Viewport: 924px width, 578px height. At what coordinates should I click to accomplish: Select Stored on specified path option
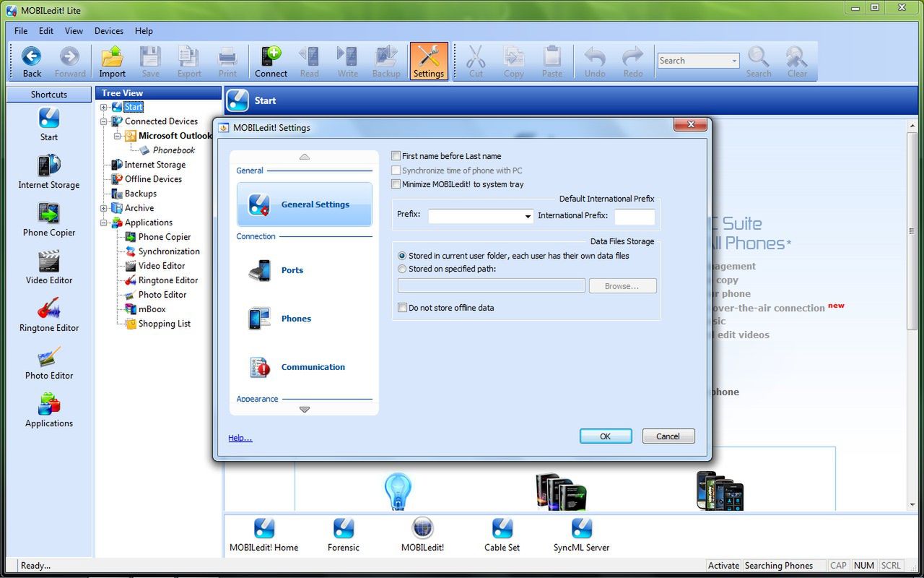[402, 269]
